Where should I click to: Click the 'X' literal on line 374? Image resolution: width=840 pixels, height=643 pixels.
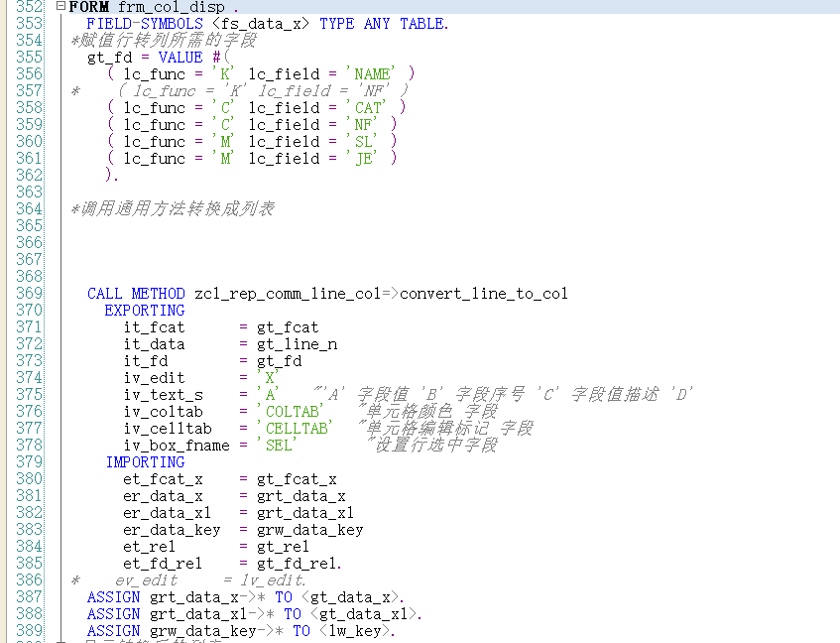[x=269, y=378]
